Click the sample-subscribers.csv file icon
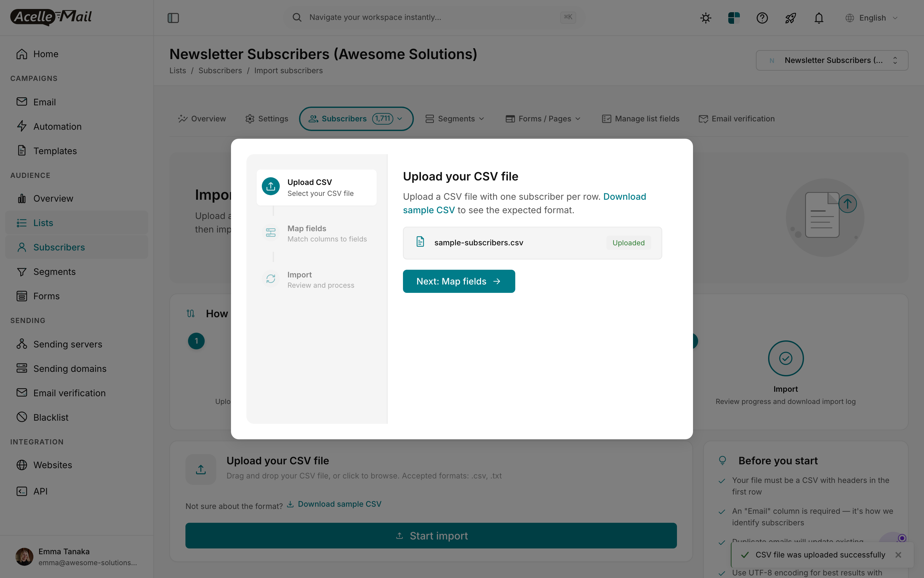Viewport: 924px width, 578px height. click(x=420, y=242)
